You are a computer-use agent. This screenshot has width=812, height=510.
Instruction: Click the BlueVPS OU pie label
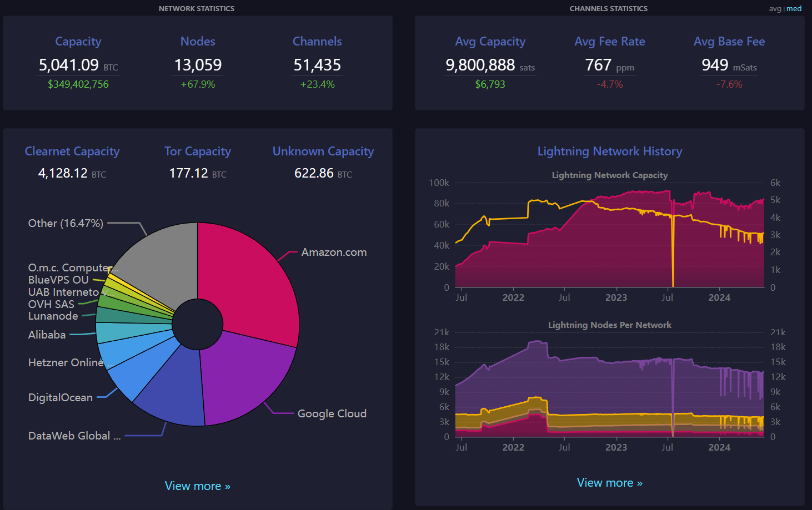click(x=58, y=280)
